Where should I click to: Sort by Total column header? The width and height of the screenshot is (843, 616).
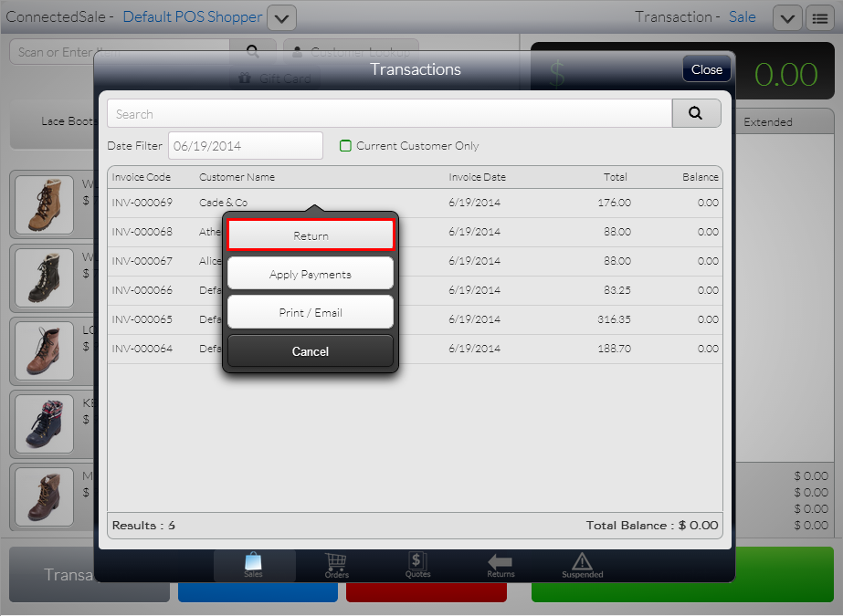(615, 177)
